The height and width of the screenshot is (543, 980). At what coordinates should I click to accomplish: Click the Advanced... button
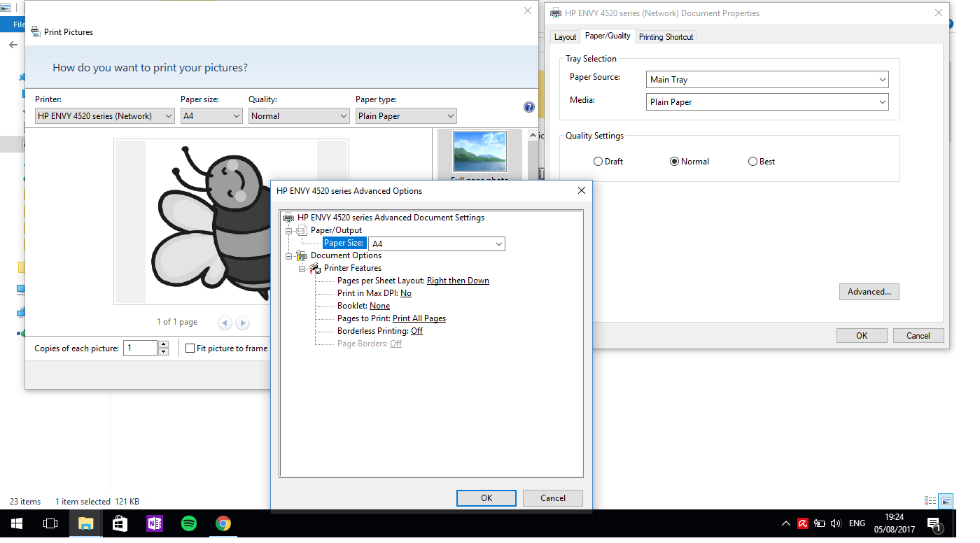(x=869, y=292)
